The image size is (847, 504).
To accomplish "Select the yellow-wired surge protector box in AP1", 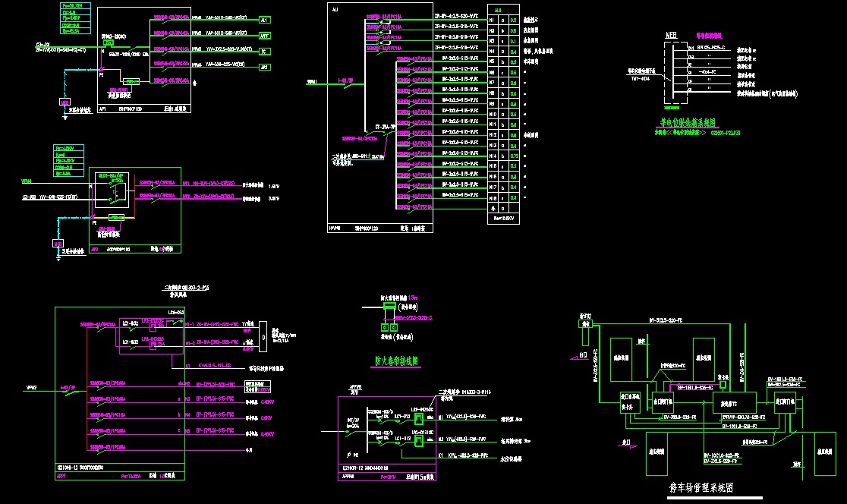I will (x=132, y=80).
